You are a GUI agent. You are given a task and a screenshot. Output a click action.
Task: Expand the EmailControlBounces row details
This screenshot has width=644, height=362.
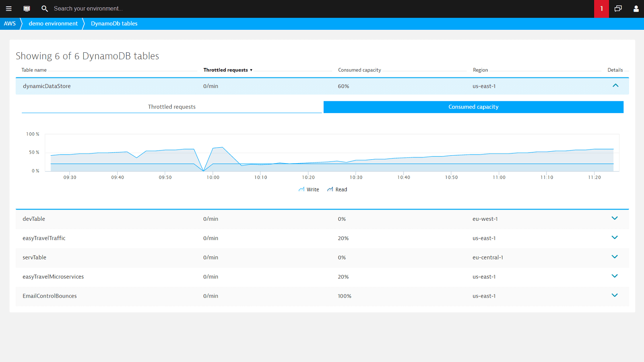click(x=615, y=296)
